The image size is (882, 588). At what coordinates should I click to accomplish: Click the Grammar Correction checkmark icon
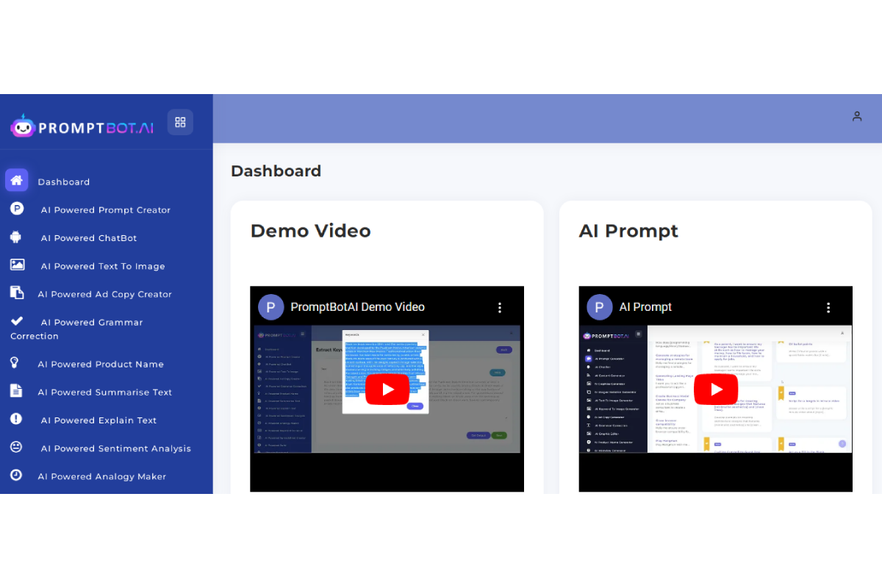tap(17, 321)
